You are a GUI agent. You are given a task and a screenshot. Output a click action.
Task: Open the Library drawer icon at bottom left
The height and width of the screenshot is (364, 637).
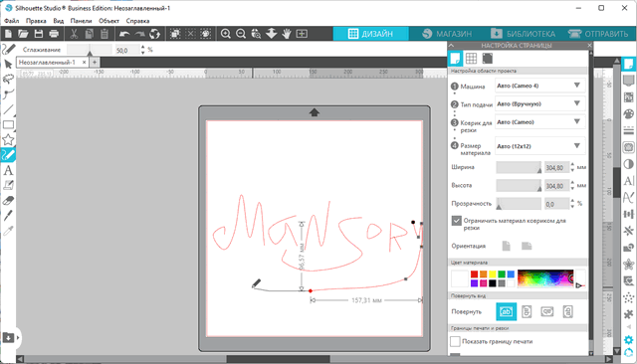point(8,337)
